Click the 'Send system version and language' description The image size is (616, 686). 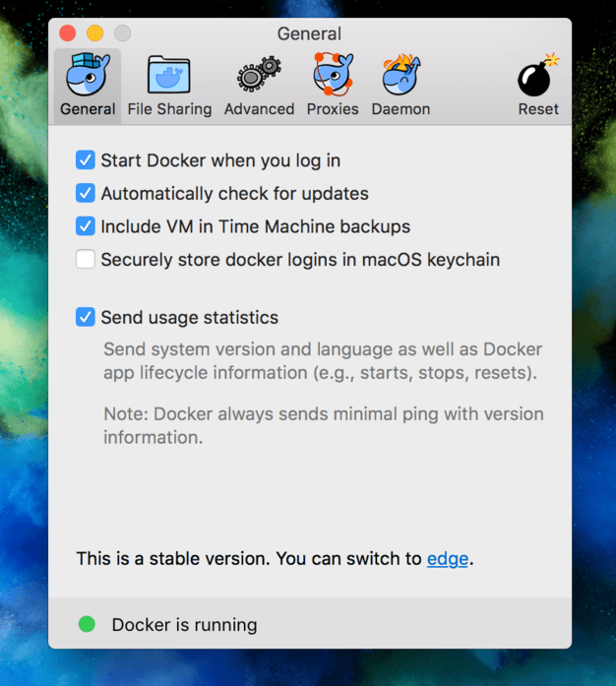(x=323, y=361)
